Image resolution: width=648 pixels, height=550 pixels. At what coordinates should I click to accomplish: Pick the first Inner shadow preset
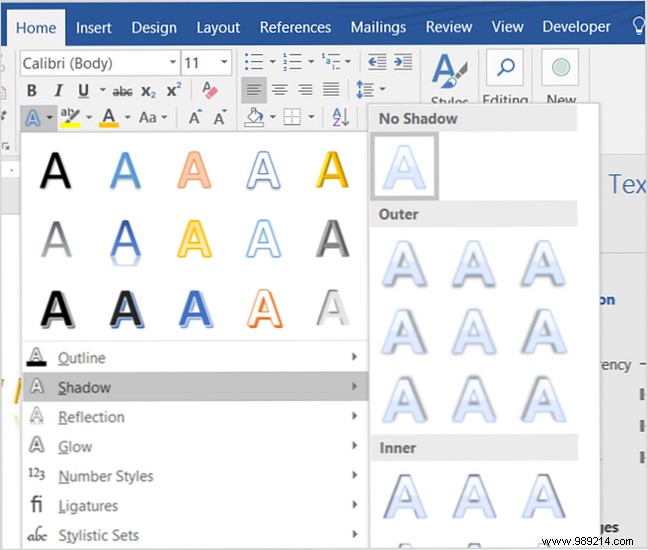[x=404, y=497]
